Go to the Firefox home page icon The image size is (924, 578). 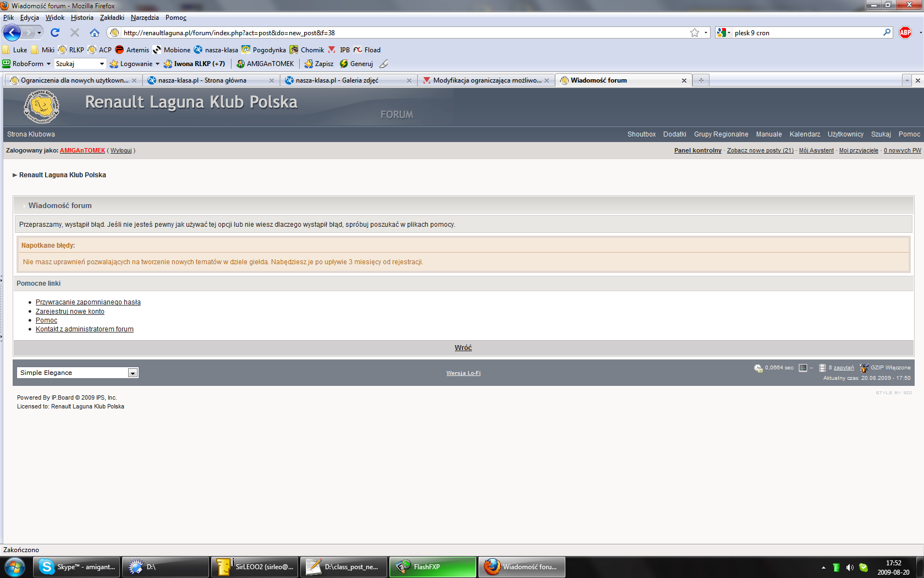click(95, 32)
